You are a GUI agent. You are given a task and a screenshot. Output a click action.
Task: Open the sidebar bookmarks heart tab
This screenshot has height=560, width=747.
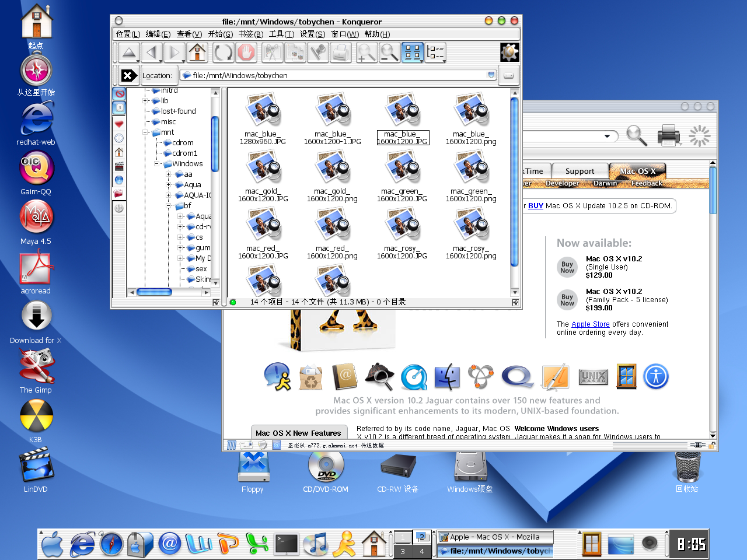point(119,123)
